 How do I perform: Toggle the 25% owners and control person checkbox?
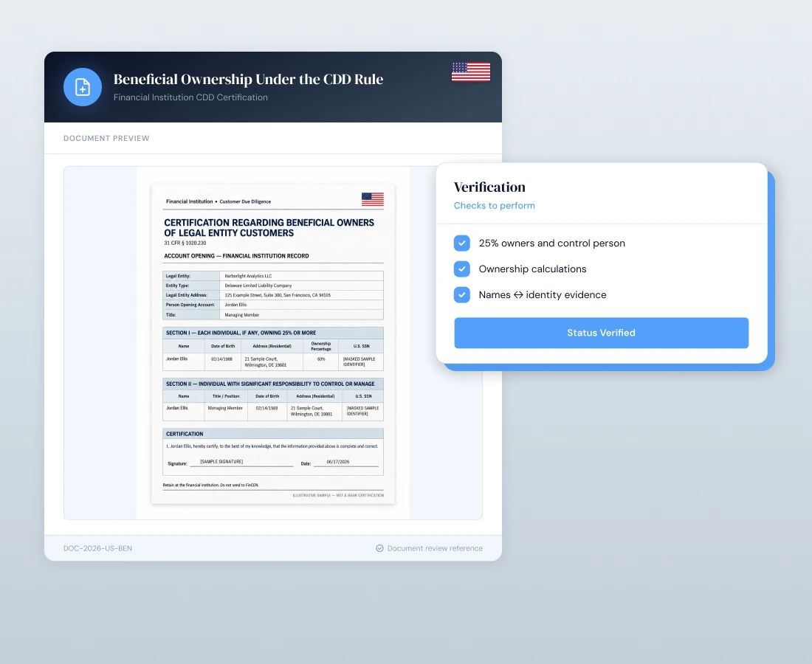click(462, 243)
